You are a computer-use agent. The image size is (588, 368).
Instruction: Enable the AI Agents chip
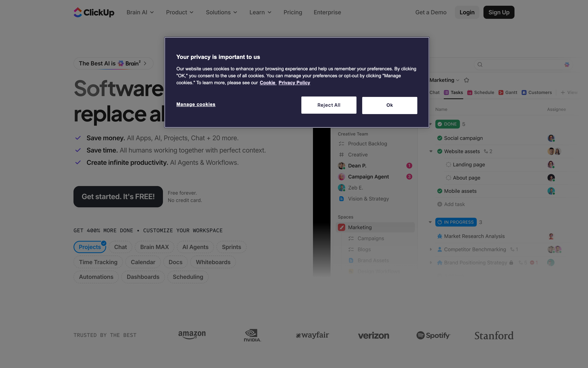click(195, 247)
